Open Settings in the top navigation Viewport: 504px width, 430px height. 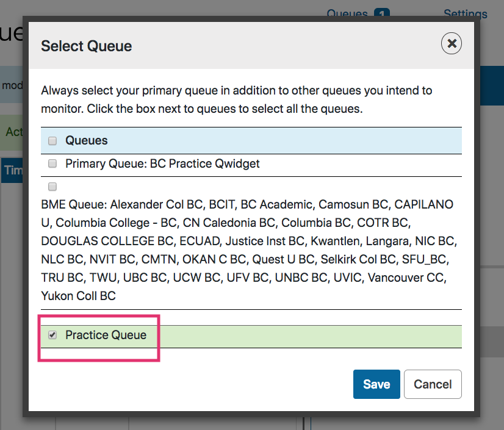click(465, 13)
